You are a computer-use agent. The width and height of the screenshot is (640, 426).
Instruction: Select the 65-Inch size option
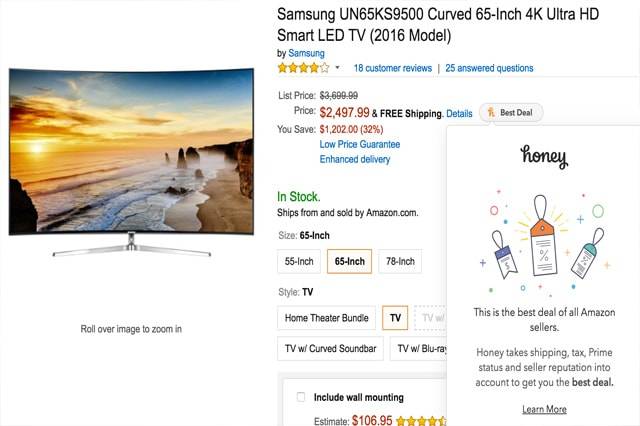pos(349,262)
